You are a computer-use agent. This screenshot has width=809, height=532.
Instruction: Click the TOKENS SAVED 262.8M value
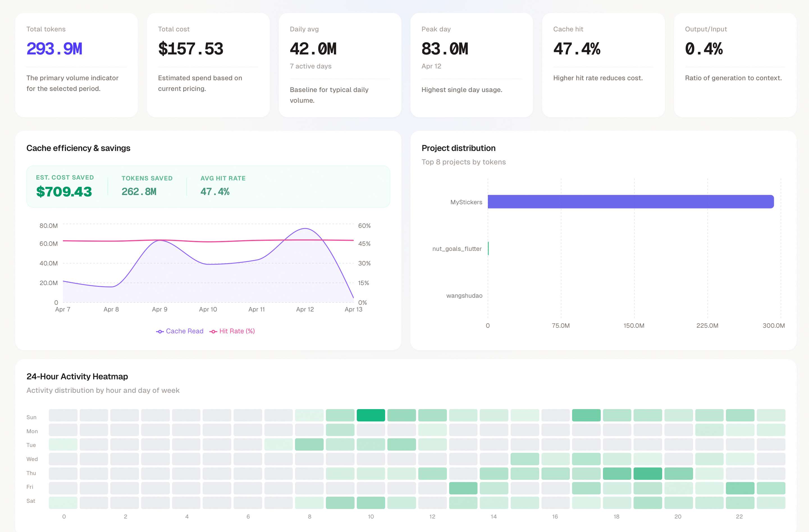pos(139,192)
